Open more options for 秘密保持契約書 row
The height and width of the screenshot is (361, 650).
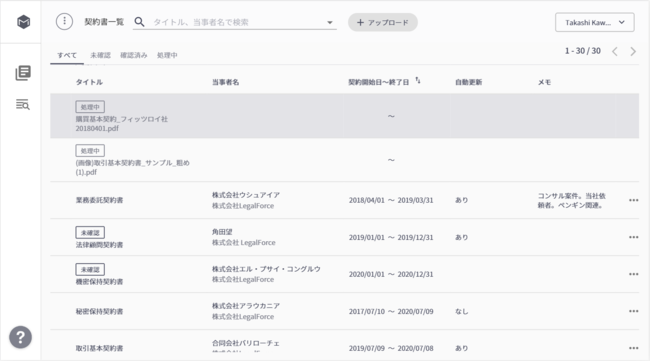pyautogui.click(x=633, y=311)
